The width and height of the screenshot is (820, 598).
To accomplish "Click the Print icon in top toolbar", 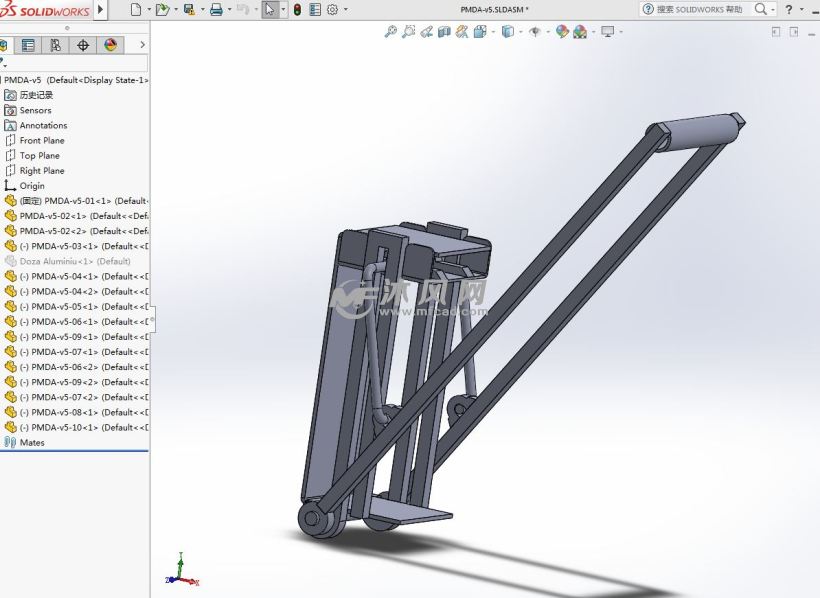I will (x=215, y=9).
